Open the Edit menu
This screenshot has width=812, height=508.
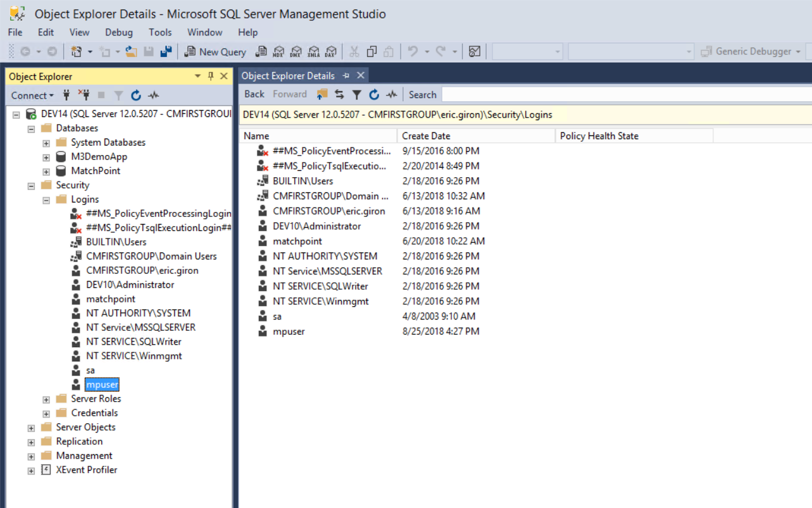(x=46, y=32)
